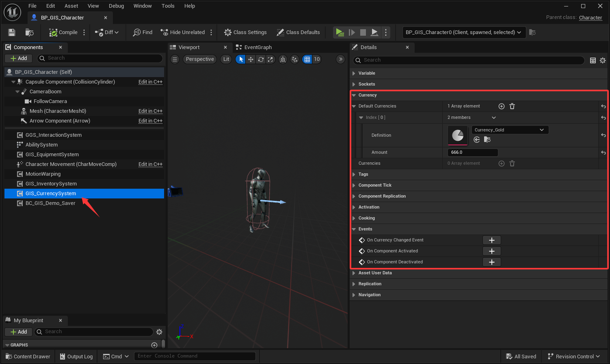Open the Content Drawer
This screenshot has width=610, height=364.
28,356
